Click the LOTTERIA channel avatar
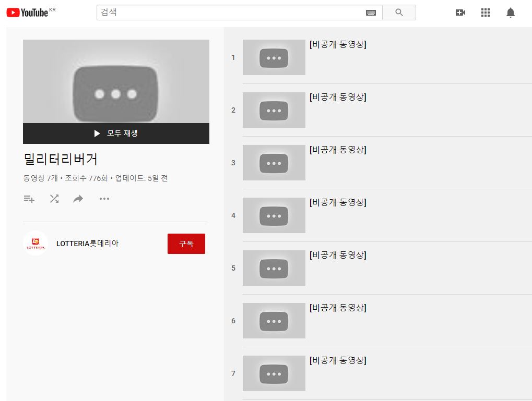Image resolution: width=532 pixels, height=401 pixels. (36, 244)
